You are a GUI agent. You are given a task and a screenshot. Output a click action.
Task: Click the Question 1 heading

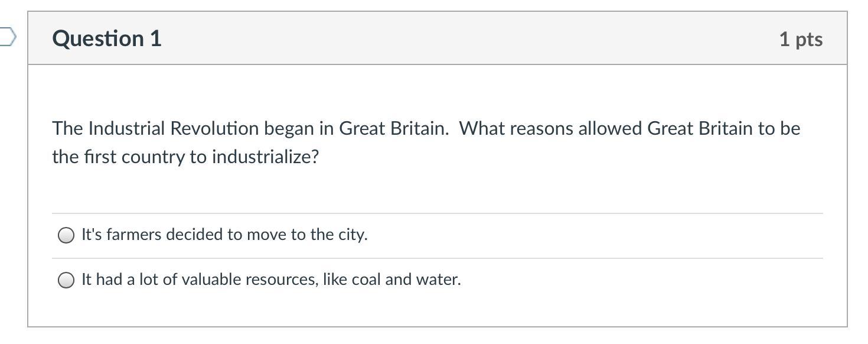107,38
